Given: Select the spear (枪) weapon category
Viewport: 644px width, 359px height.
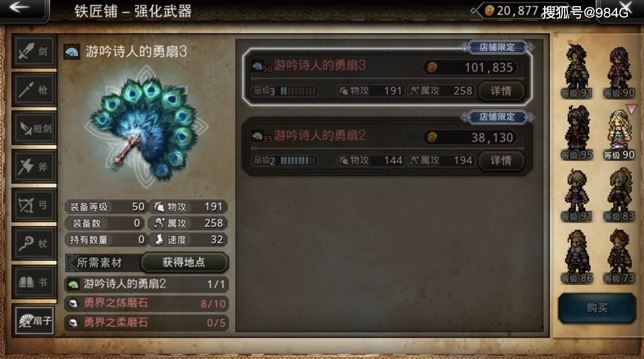Looking at the screenshot, I should pos(34,89).
